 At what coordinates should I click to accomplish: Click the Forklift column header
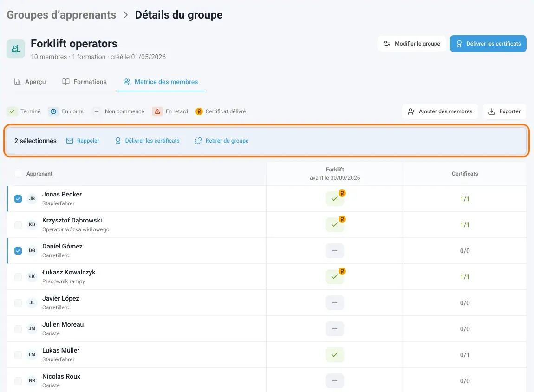coord(335,174)
